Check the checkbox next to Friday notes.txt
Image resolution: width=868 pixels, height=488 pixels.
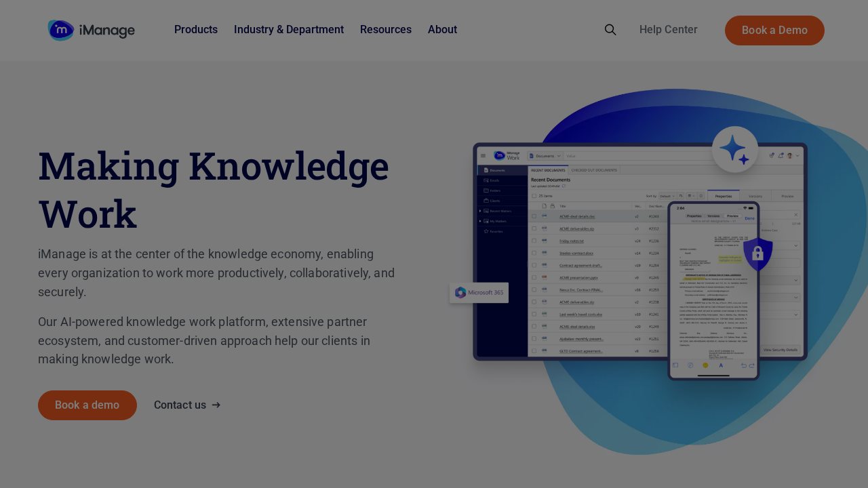pyautogui.click(x=534, y=242)
